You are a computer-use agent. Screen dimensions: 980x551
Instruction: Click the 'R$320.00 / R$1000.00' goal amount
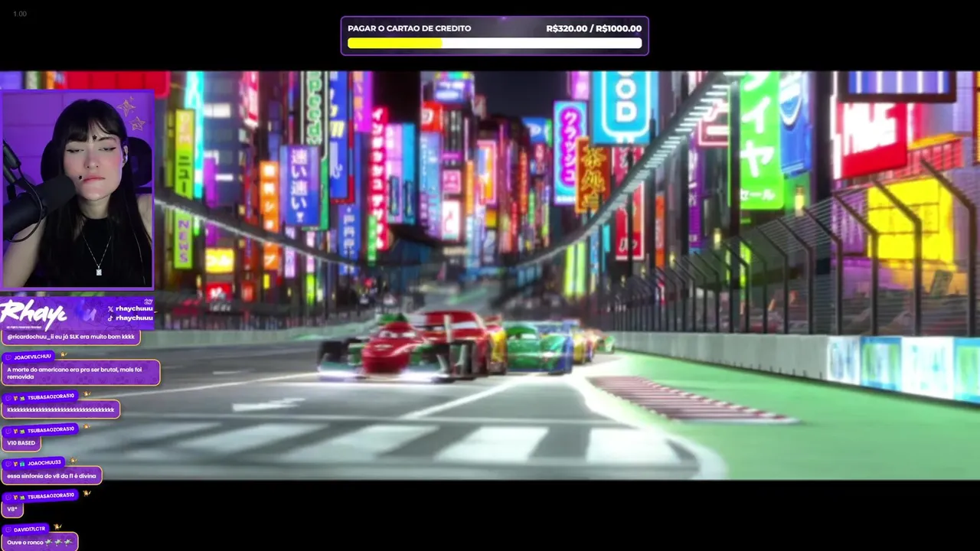594,28
